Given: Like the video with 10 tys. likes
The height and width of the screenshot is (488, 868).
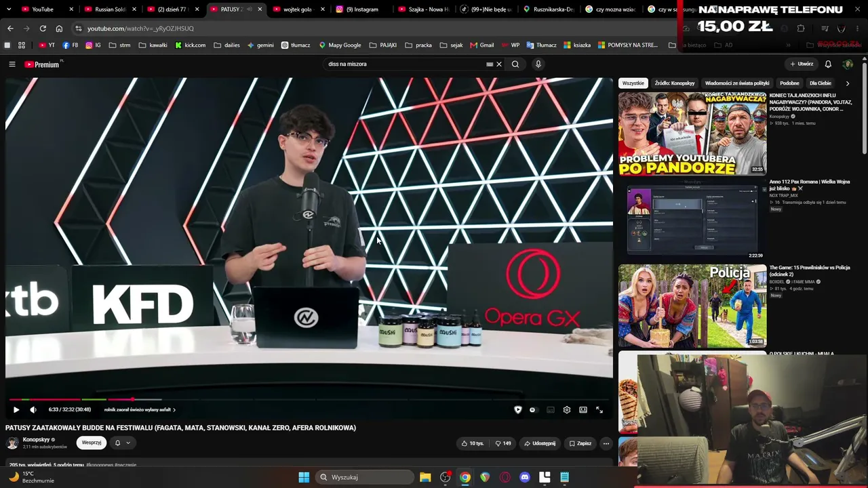Looking at the screenshot, I should [473, 443].
